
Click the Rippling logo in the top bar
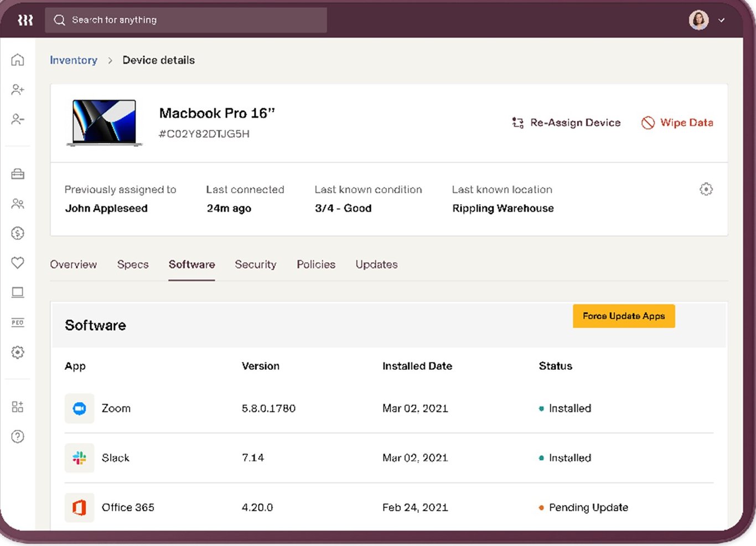tap(25, 20)
